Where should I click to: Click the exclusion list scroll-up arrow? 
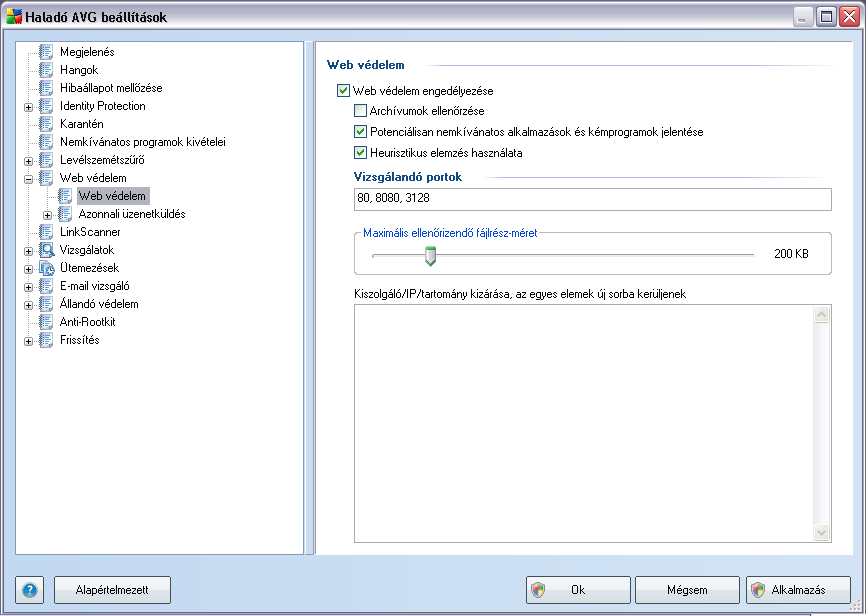(x=822, y=314)
